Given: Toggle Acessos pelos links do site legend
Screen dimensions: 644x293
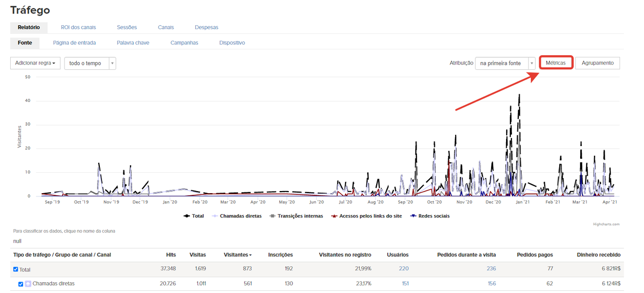Looking at the screenshot, I should (367, 216).
